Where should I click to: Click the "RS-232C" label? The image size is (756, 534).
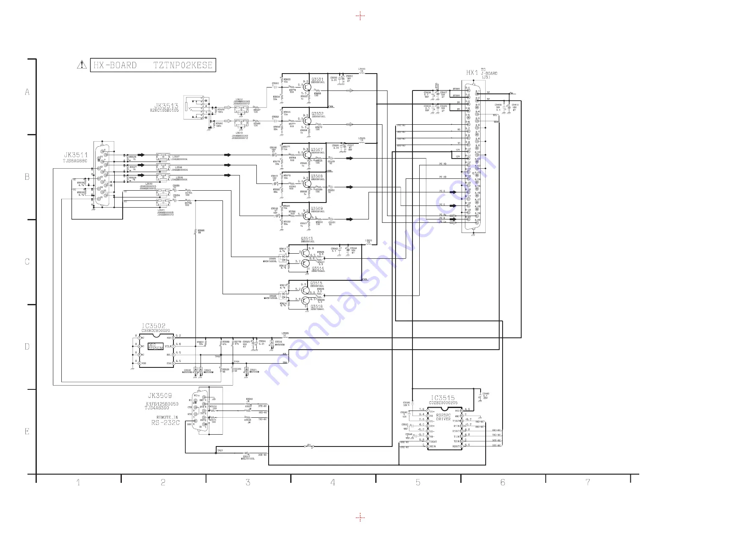point(165,423)
